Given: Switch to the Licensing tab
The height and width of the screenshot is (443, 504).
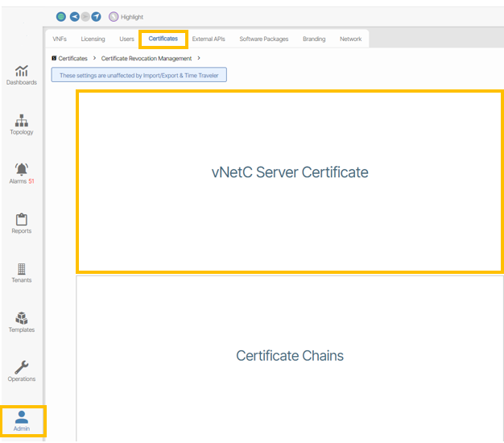Looking at the screenshot, I should [x=93, y=39].
